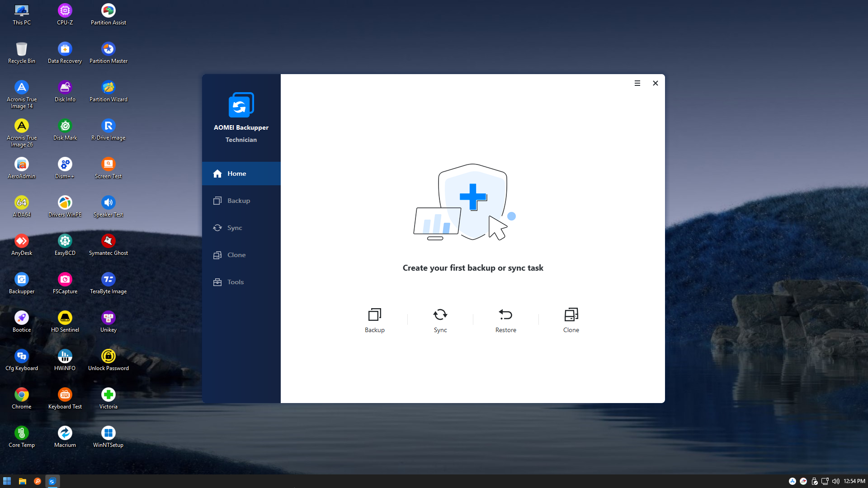Select the Data Recovery desktop icon

(x=65, y=53)
